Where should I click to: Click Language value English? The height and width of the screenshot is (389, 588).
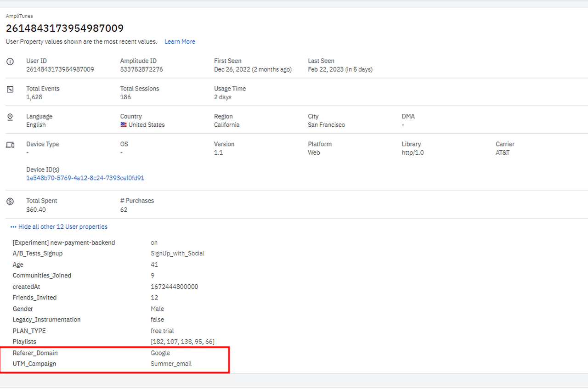pos(36,125)
